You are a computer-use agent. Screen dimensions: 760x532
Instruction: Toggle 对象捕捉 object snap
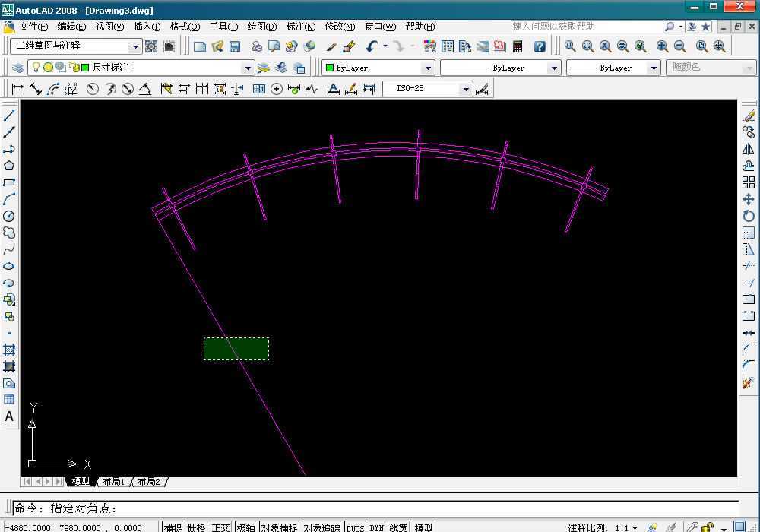pyautogui.click(x=280, y=527)
